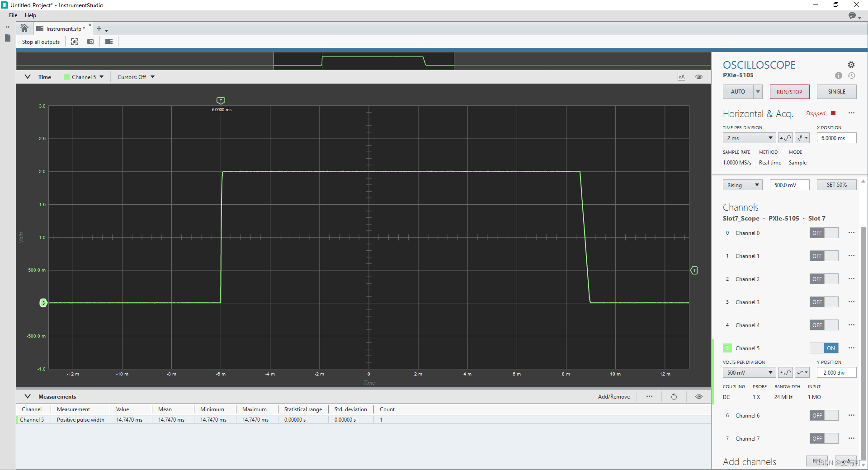This screenshot has height=470, width=868.
Task: Click the Home tab icon
Action: click(x=24, y=28)
